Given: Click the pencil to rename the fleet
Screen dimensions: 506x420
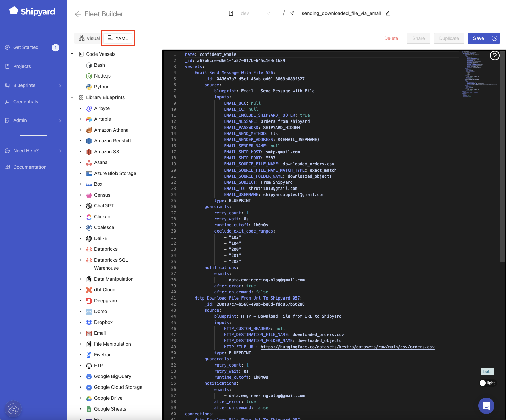Looking at the screenshot, I should coord(388,13).
